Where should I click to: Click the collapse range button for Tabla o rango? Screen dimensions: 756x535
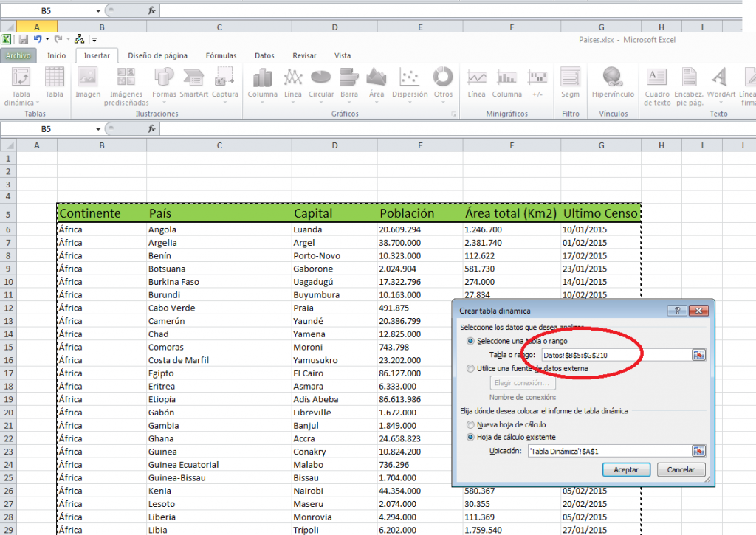click(698, 355)
